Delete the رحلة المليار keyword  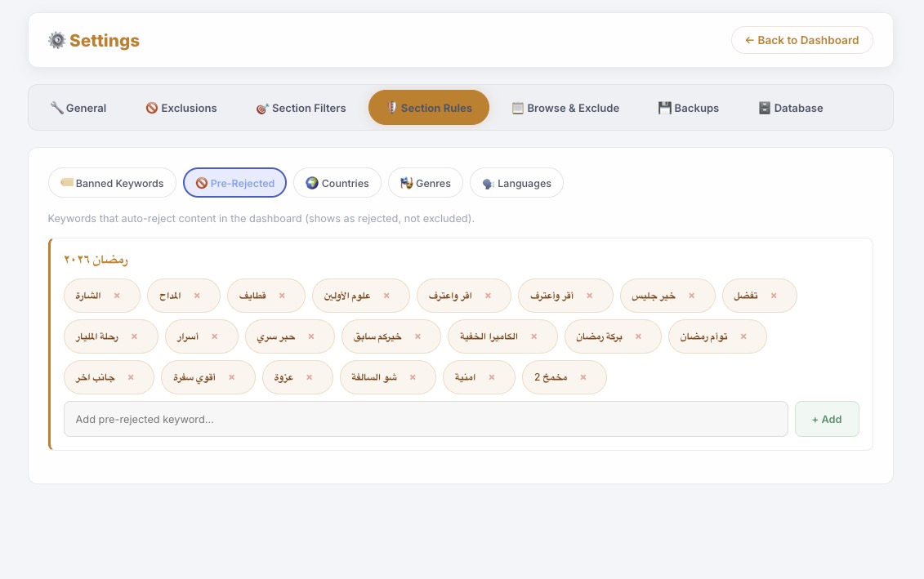pos(134,336)
